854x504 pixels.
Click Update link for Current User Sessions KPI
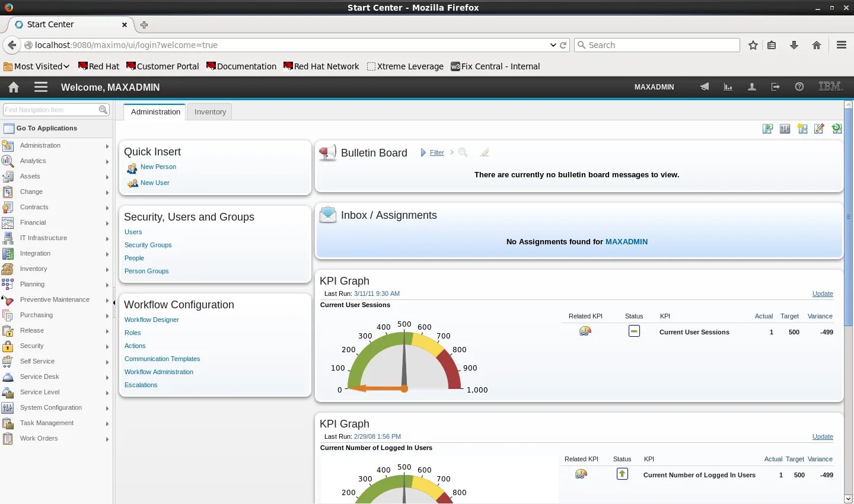click(x=823, y=294)
